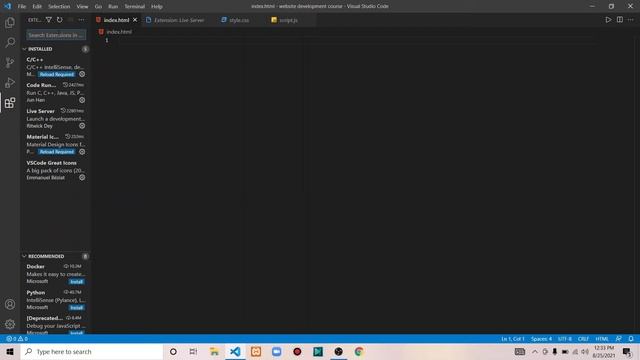Open the Search view in activity bar
Image resolution: width=640 pixels, height=360 pixels.
pos(10,42)
